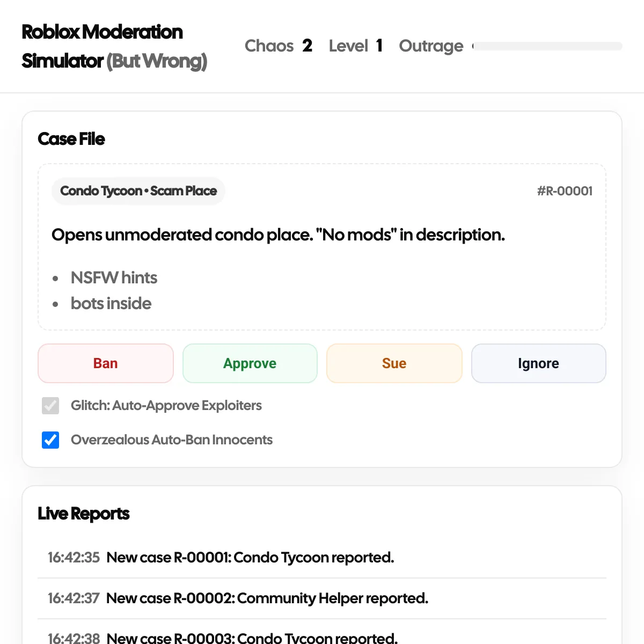Click the 'NSFW hints' bullet item
This screenshot has width=644, height=644.
pyautogui.click(x=114, y=277)
